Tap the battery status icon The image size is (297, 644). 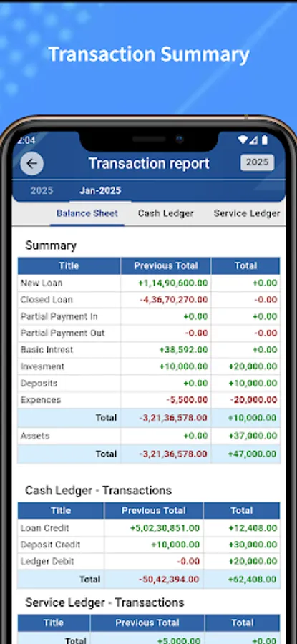click(x=265, y=140)
